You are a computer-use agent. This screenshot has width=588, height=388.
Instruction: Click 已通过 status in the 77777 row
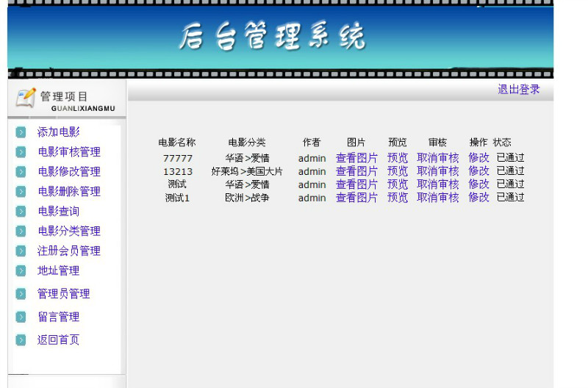tap(510, 158)
